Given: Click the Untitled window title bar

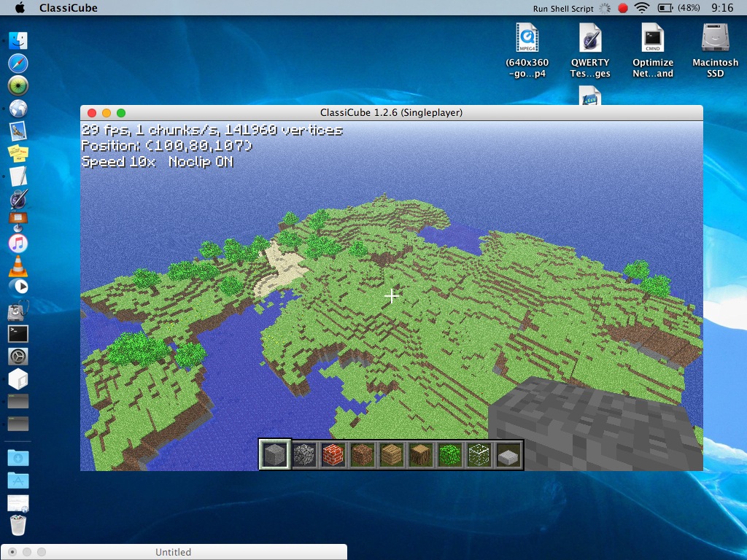Looking at the screenshot, I should [174, 552].
